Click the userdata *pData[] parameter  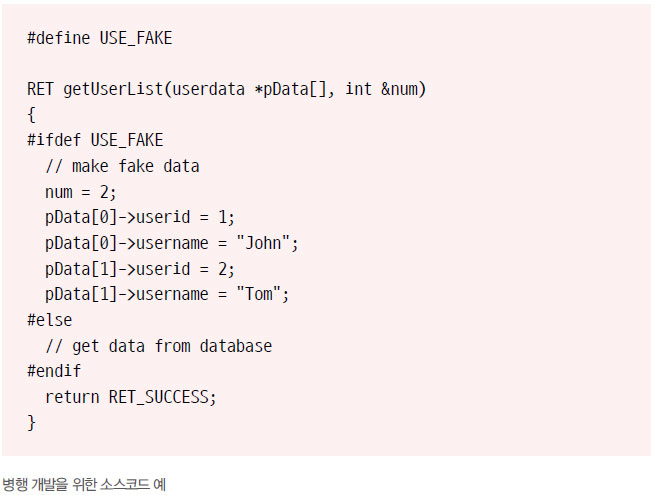pos(249,89)
